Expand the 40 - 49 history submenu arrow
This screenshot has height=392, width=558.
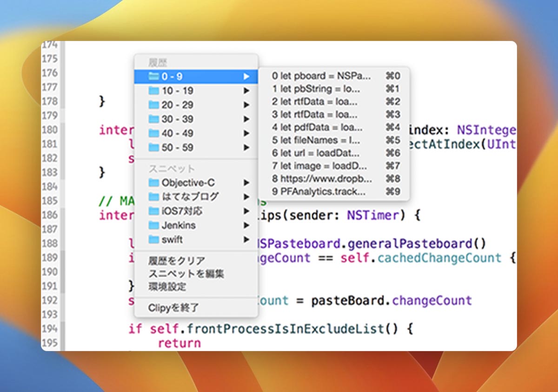[x=246, y=133]
